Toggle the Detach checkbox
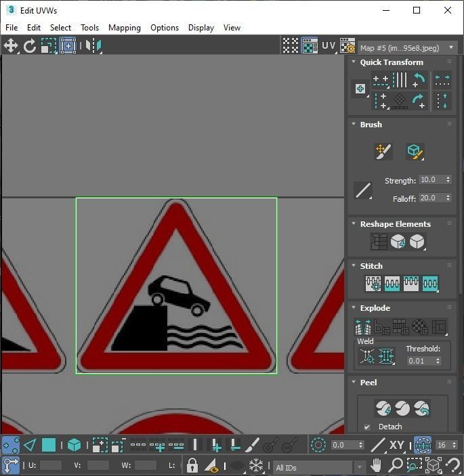This screenshot has height=476, width=464. 367,427
